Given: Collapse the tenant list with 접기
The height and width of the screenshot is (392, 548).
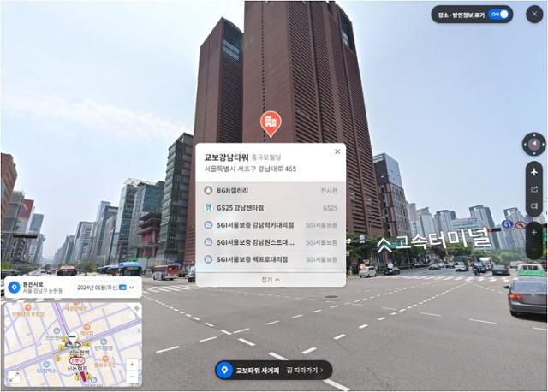Looking at the screenshot, I should 271,280.
